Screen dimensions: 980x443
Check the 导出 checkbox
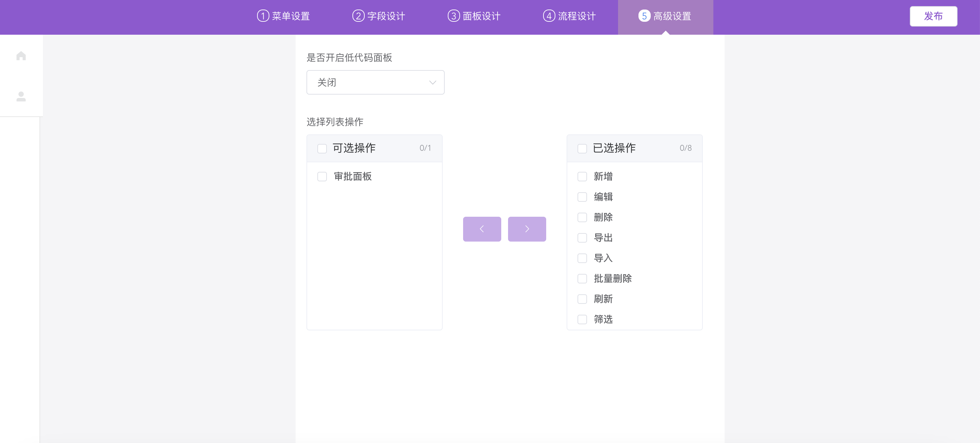[582, 238]
